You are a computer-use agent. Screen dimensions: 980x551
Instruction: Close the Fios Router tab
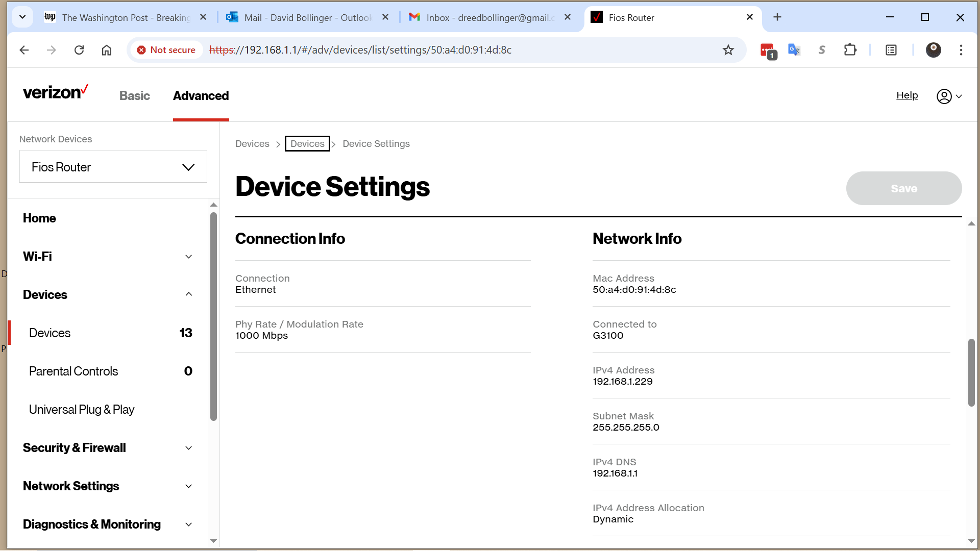[x=750, y=17]
